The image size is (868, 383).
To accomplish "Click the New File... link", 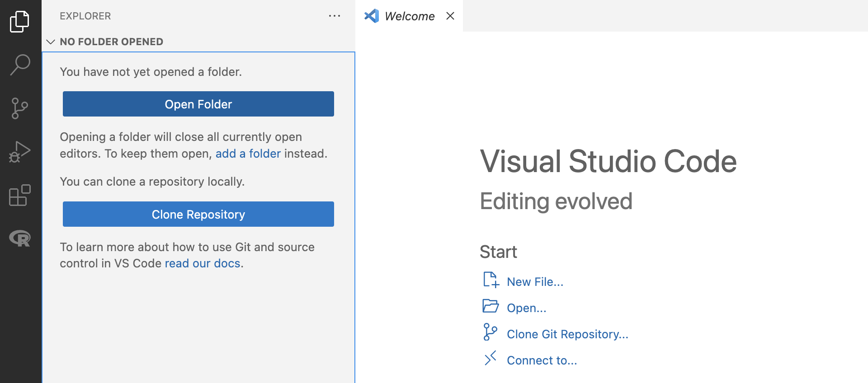I will click(x=535, y=282).
